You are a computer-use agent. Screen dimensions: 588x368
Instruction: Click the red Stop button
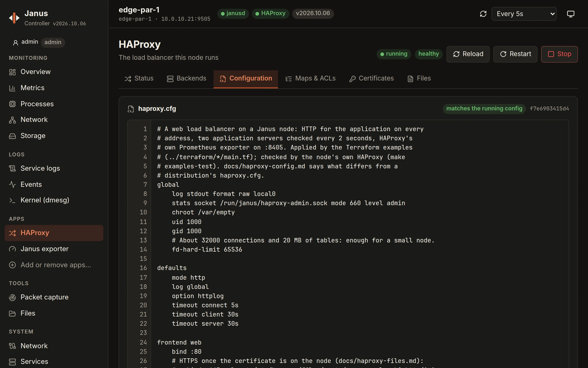click(559, 54)
